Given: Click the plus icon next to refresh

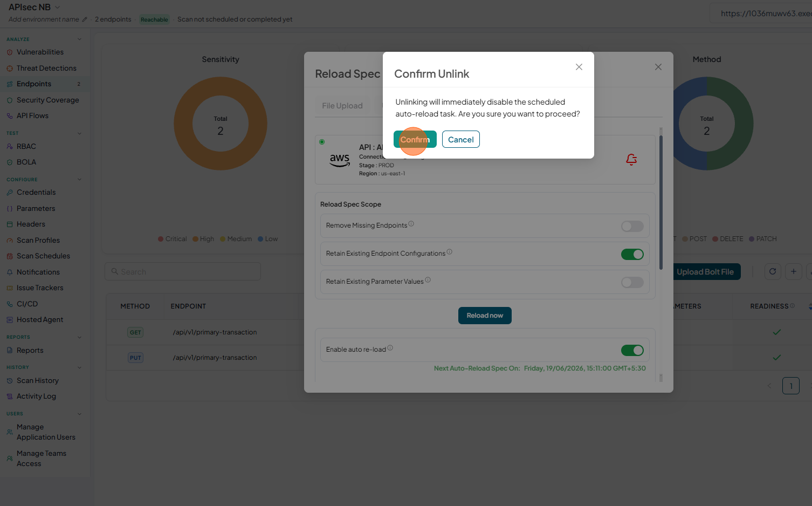Looking at the screenshot, I should pyautogui.click(x=793, y=271).
